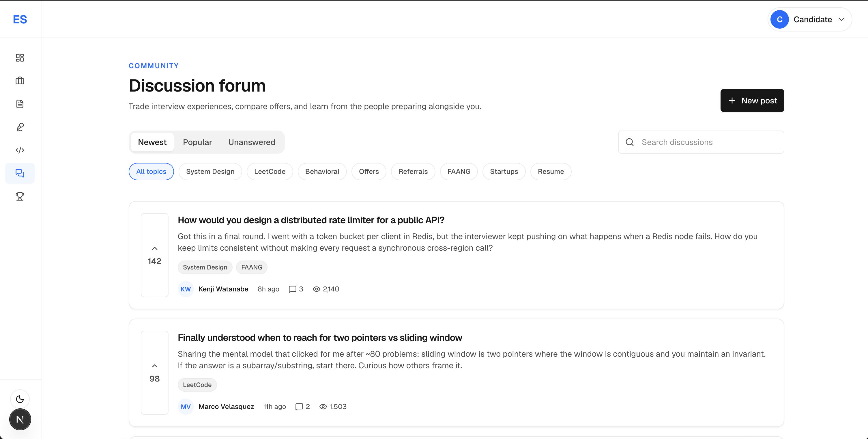
Task: Click the comment icon on Kenji's post
Action: tap(293, 289)
